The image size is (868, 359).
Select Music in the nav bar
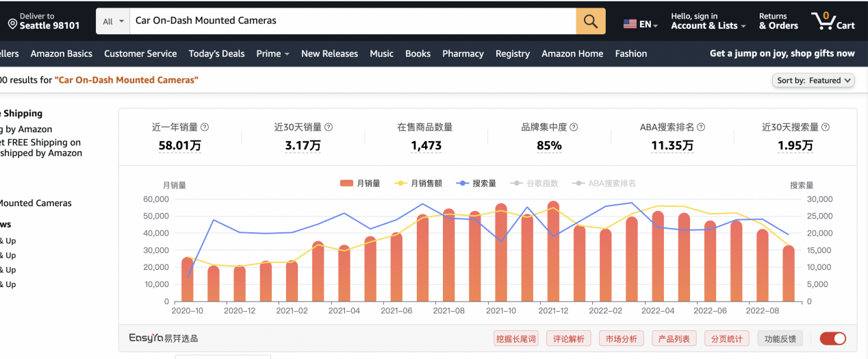(x=381, y=53)
